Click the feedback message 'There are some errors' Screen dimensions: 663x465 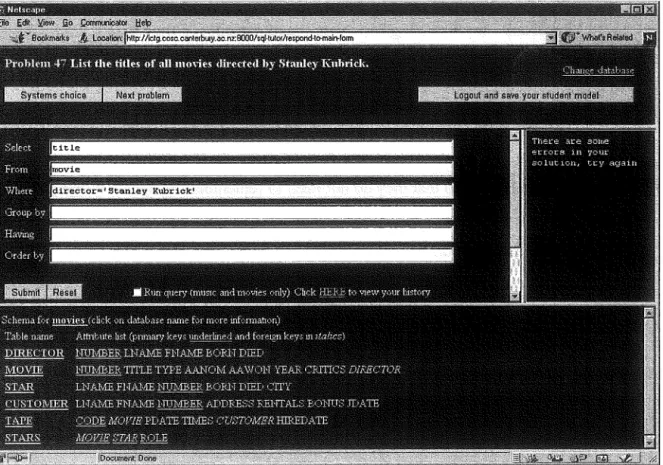[584, 152]
